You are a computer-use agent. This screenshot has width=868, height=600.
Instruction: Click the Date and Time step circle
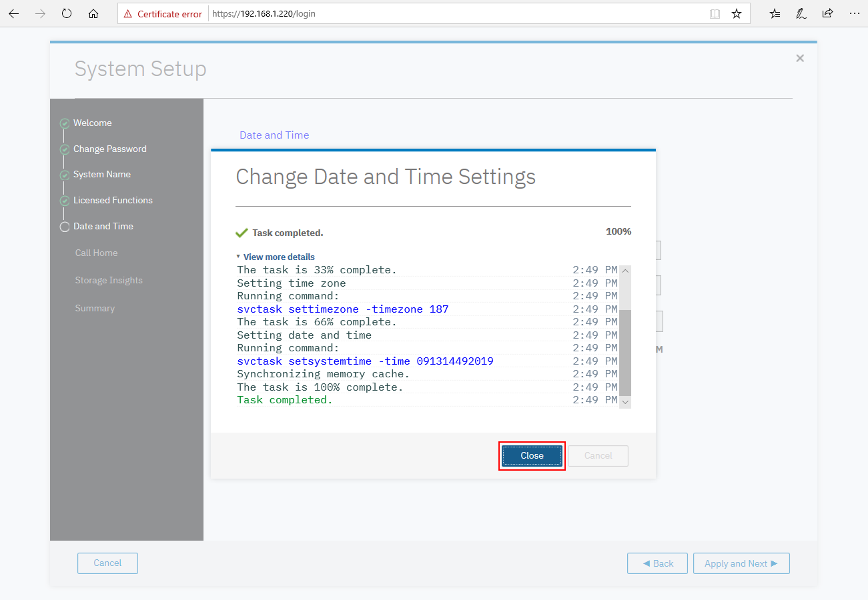[x=65, y=227]
